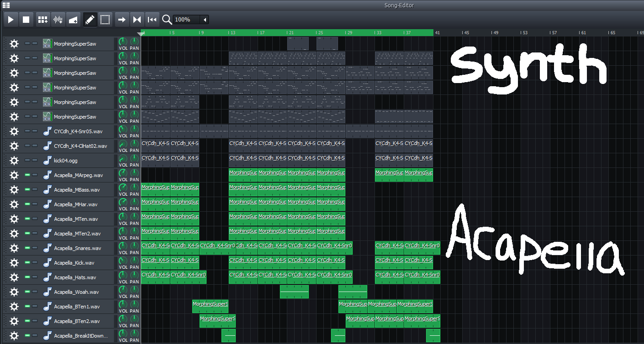Screen dimensions: 644x344
Task: Select the pencil Draw mode tool
Action: 90,20
